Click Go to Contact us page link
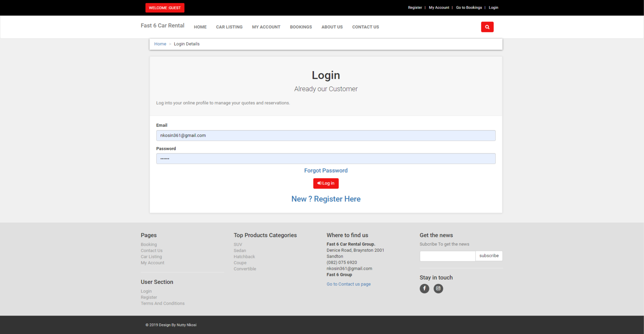 click(348, 284)
